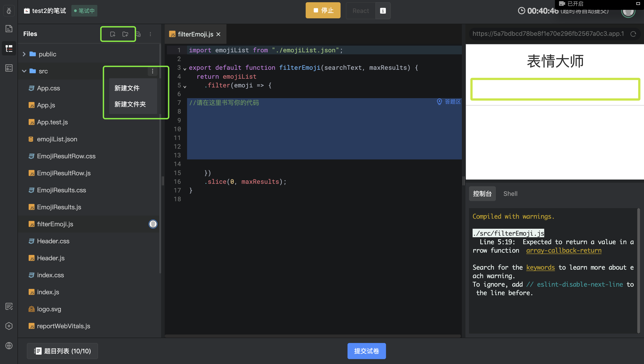Reload the preview with refresh icon
This screenshot has width=644, height=364.
pos(633,34)
